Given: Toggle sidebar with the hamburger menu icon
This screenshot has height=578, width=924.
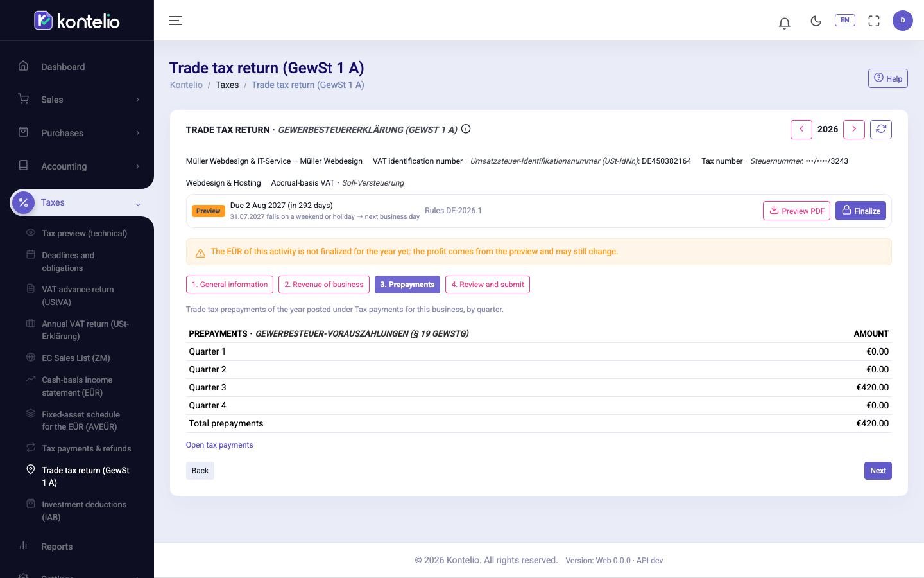Looking at the screenshot, I should pos(176,21).
